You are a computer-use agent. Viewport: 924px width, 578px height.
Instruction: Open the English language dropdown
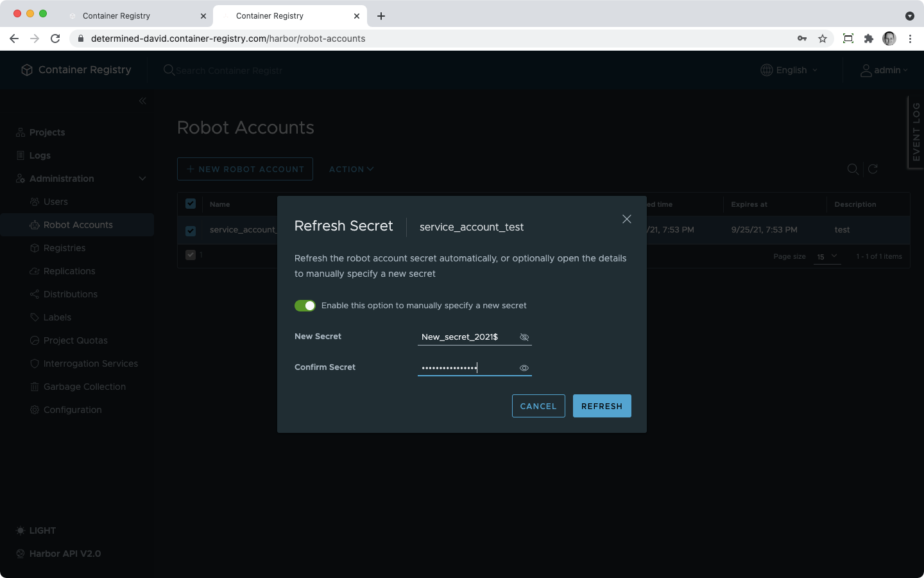pos(789,70)
